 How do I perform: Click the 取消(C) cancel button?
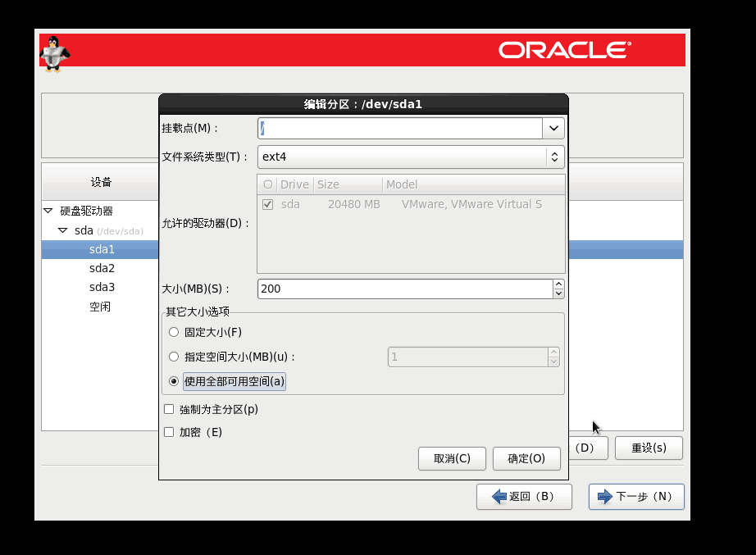(452, 458)
